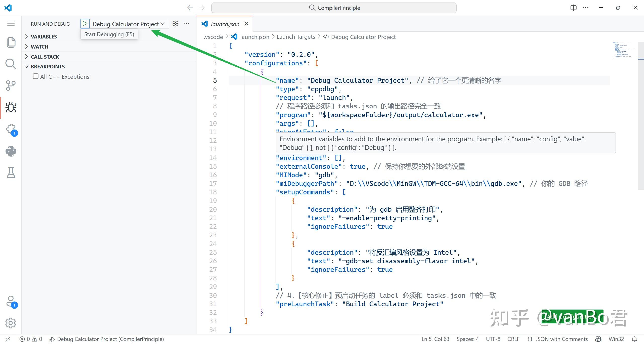
Task: Toggle the split editor layout control
Action: tap(574, 8)
